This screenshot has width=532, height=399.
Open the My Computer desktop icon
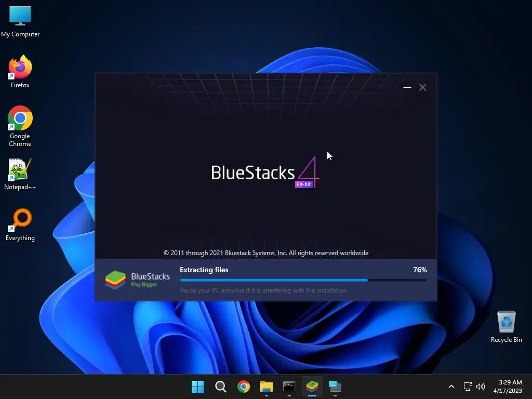(20, 21)
